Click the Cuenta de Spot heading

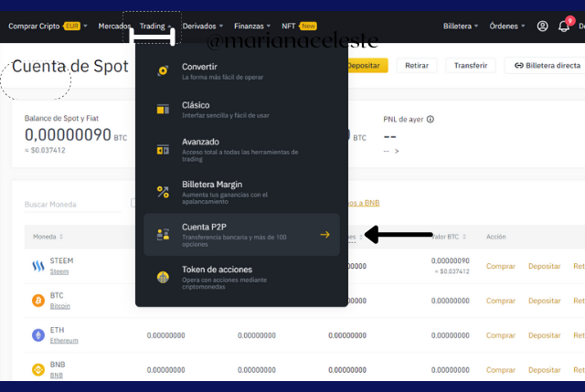(69, 66)
